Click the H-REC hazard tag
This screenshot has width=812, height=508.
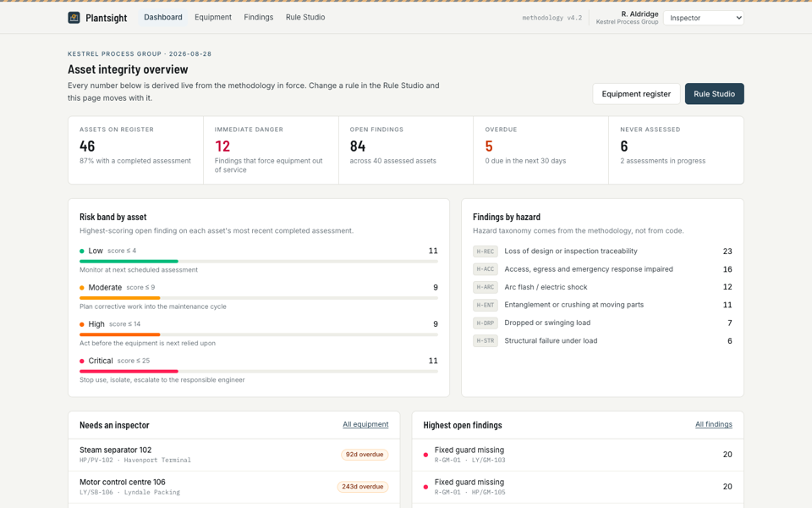tap(486, 251)
